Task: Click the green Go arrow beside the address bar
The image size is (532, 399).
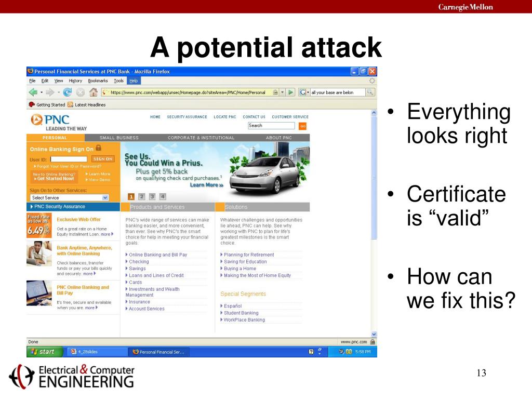Action: (x=291, y=92)
